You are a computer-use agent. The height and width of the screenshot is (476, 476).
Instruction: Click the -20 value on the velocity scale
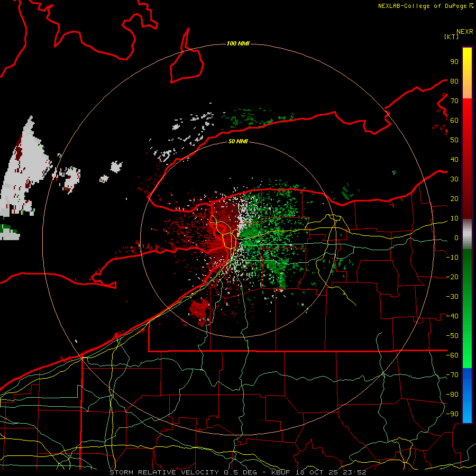[x=452, y=277]
